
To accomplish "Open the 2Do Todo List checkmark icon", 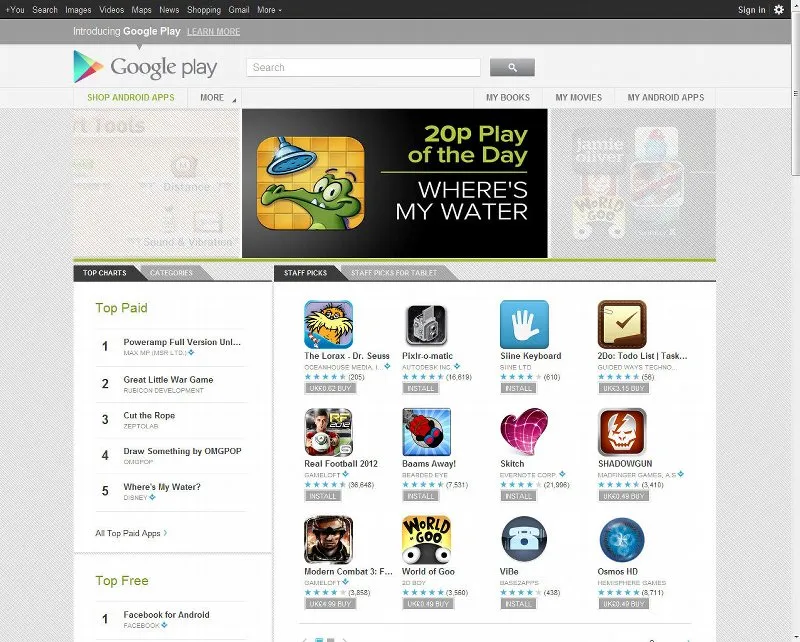I will 622,324.
